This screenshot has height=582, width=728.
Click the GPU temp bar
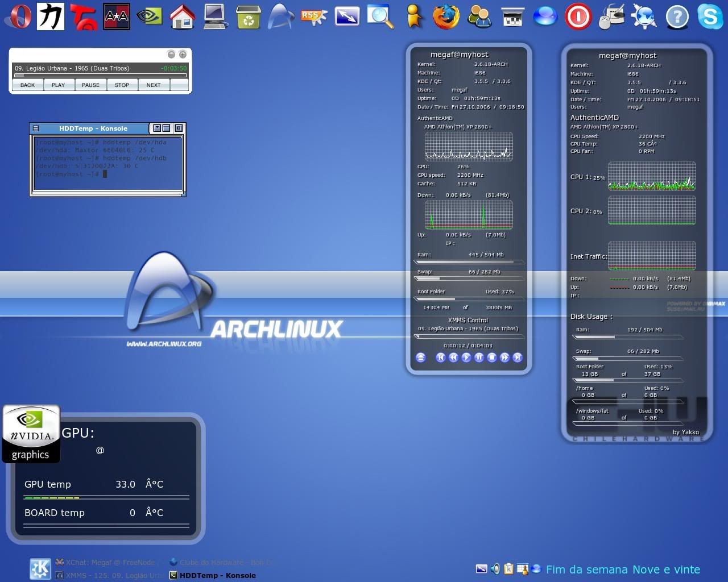pos(106,498)
